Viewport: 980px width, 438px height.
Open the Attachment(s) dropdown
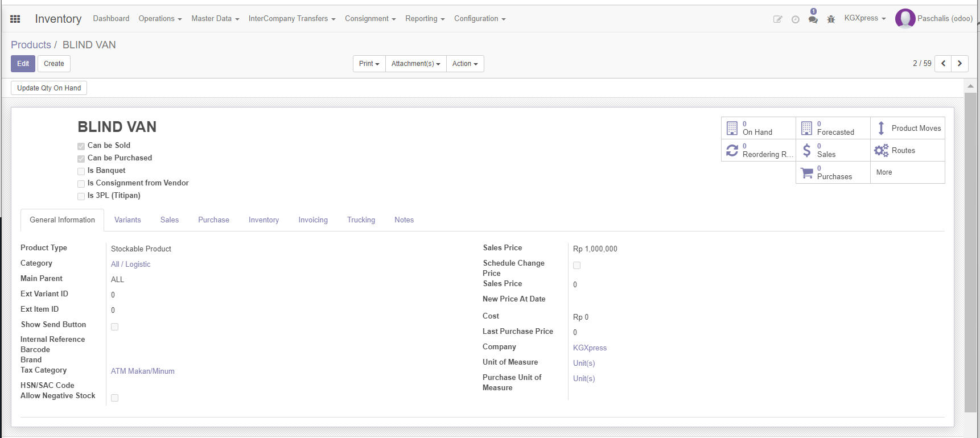415,64
